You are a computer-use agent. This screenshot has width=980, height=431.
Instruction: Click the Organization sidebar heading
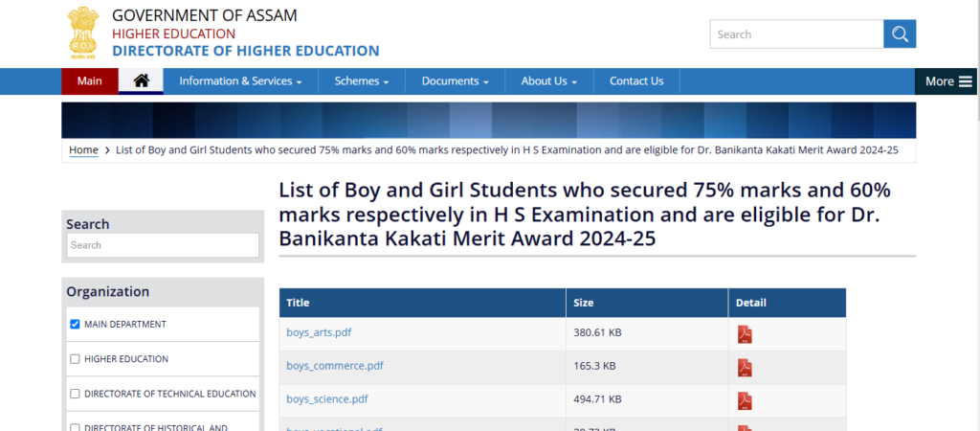tap(108, 291)
